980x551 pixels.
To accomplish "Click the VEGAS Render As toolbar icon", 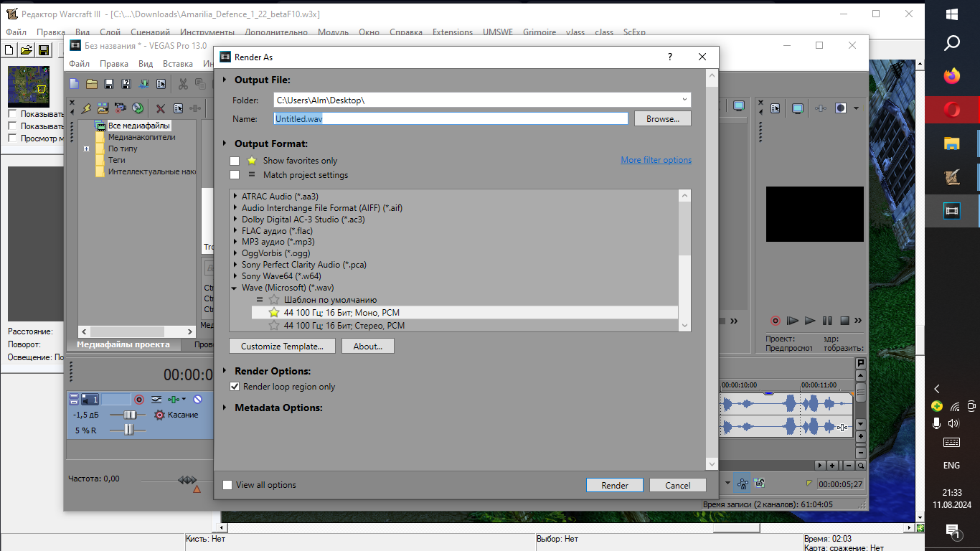I will pyautogui.click(x=144, y=85).
